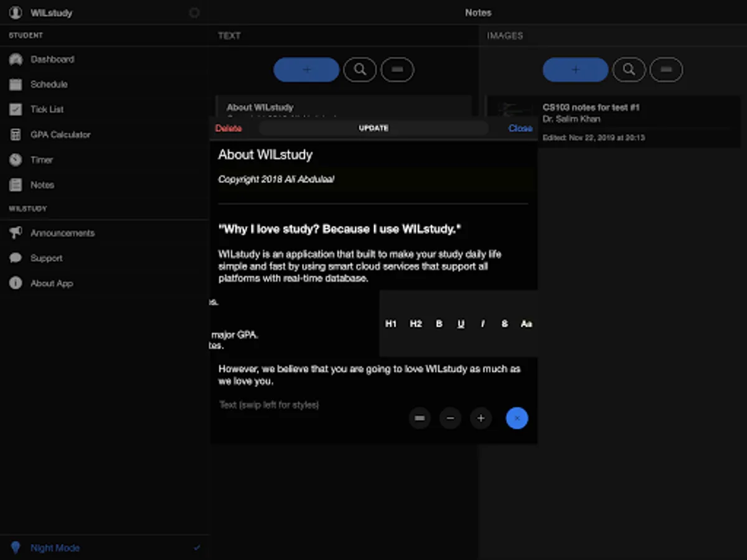
Task: Click the Announcements megaphone icon
Action: 16,233
